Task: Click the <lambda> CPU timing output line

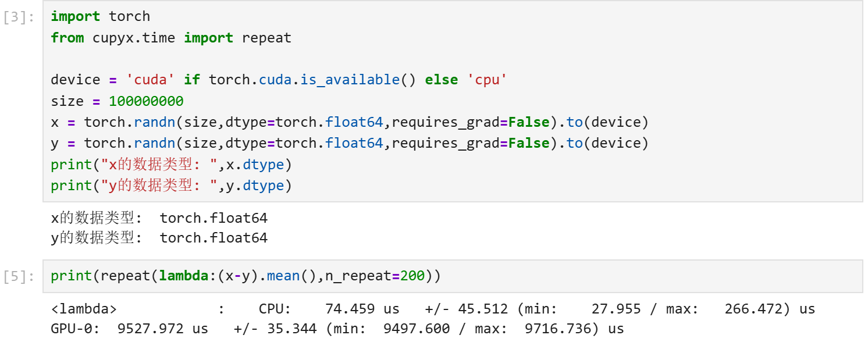Action: [x=433, y=309]
